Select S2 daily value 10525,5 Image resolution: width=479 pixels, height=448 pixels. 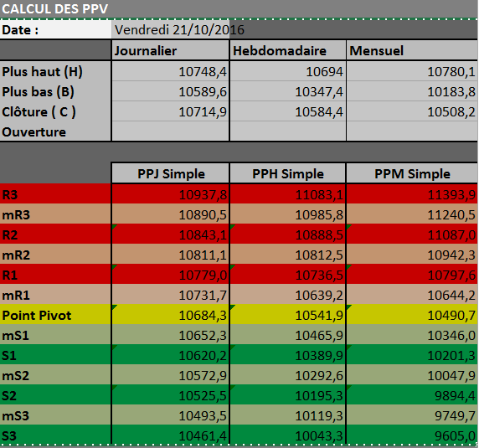pyautogui.click(x=171, y=395)
